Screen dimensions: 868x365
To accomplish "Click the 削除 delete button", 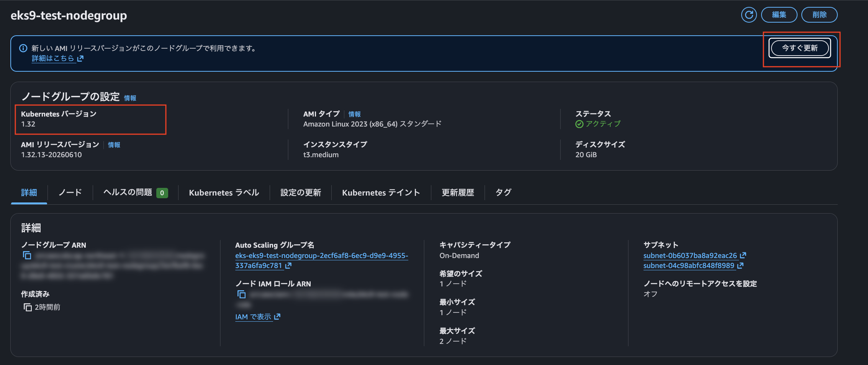I will pyautogui.click(x=819, y=15).
